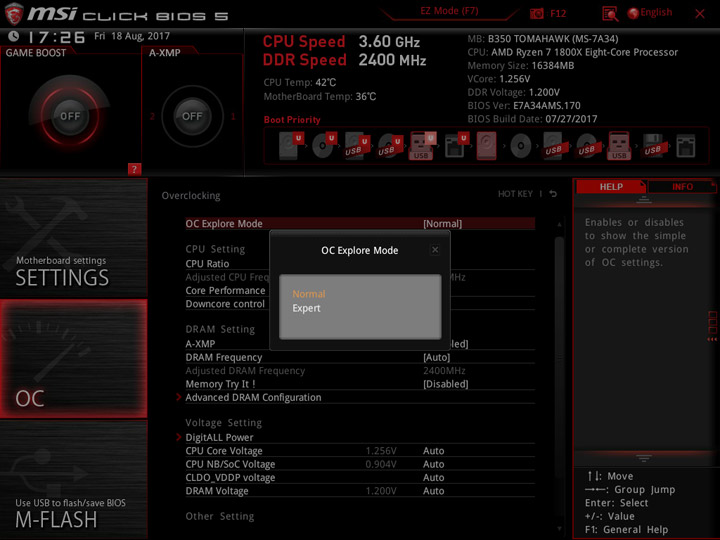
Task: Open the BIOS search magnifier icon
Action: [x=610, y=13]
